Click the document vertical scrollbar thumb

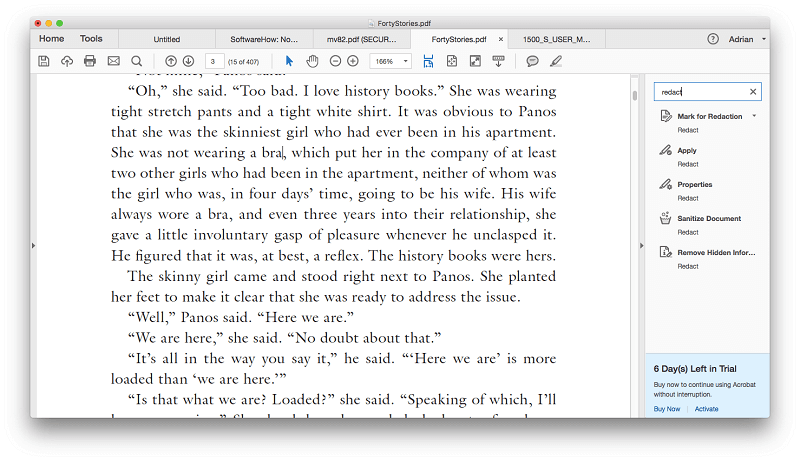tap(635, 96)
